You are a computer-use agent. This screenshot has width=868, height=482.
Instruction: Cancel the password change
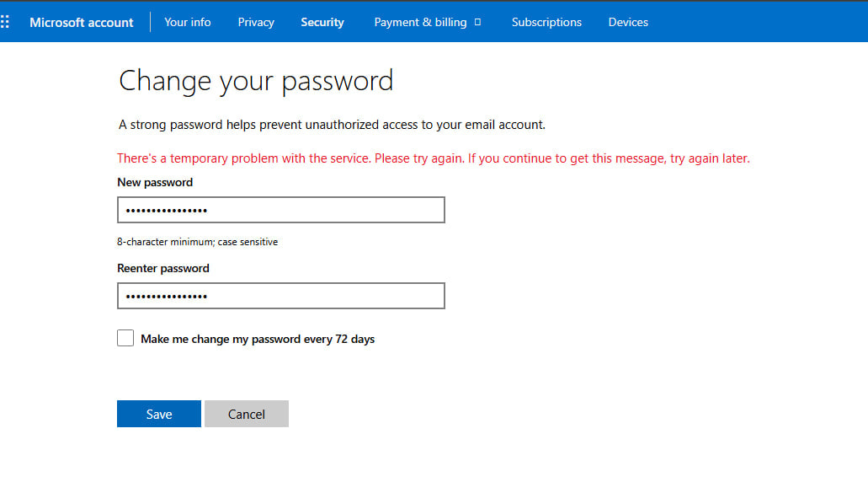coord(247,414)
